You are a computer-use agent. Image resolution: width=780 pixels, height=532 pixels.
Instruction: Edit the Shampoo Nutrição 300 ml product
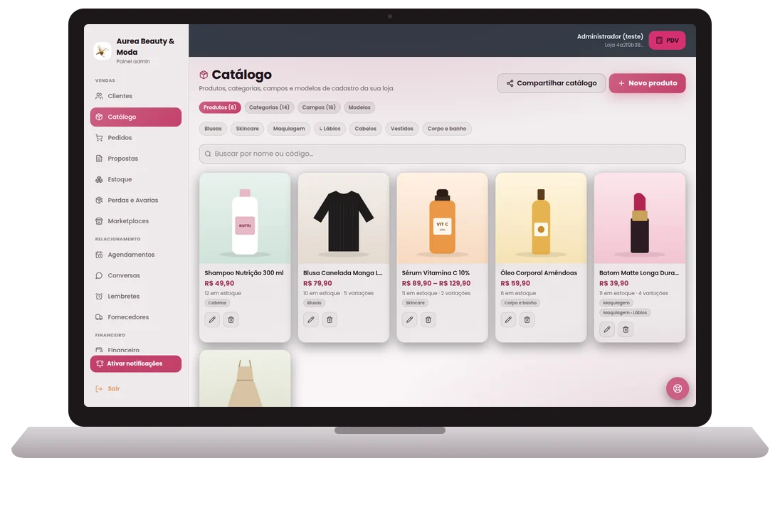[212, 319]
